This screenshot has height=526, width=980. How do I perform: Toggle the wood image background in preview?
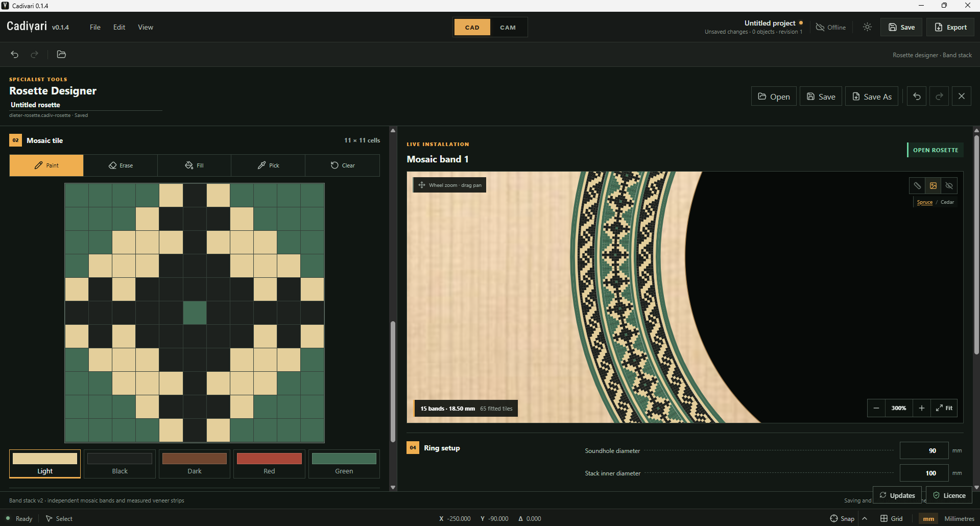933,186
